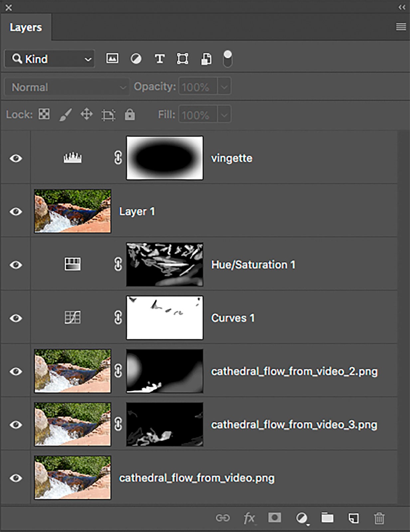The image size is (410, 532).
Task: Select the Hue/Saturation 1 layer name
Action: click(x=253, y=265)
